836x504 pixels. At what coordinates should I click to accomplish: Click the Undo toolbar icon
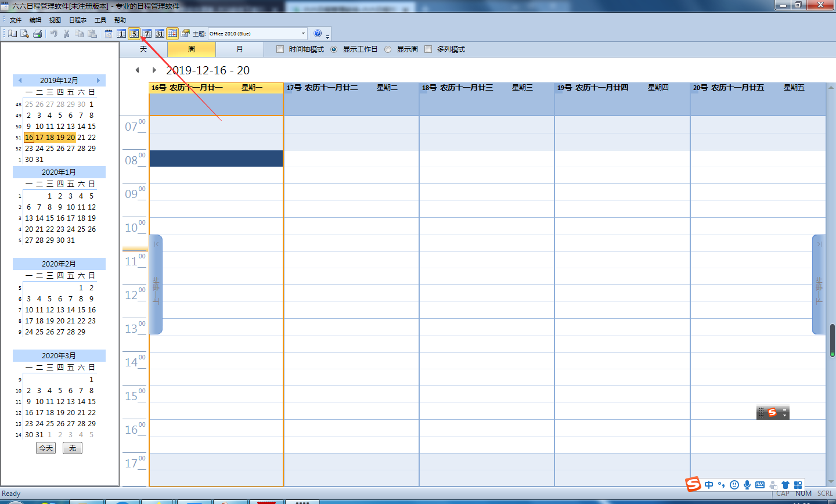[53, 34]
